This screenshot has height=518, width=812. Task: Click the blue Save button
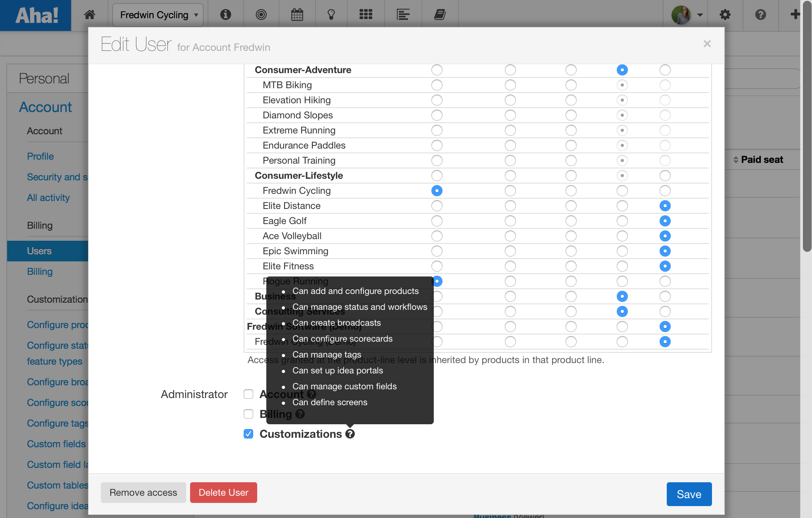[x=689, y=494]
